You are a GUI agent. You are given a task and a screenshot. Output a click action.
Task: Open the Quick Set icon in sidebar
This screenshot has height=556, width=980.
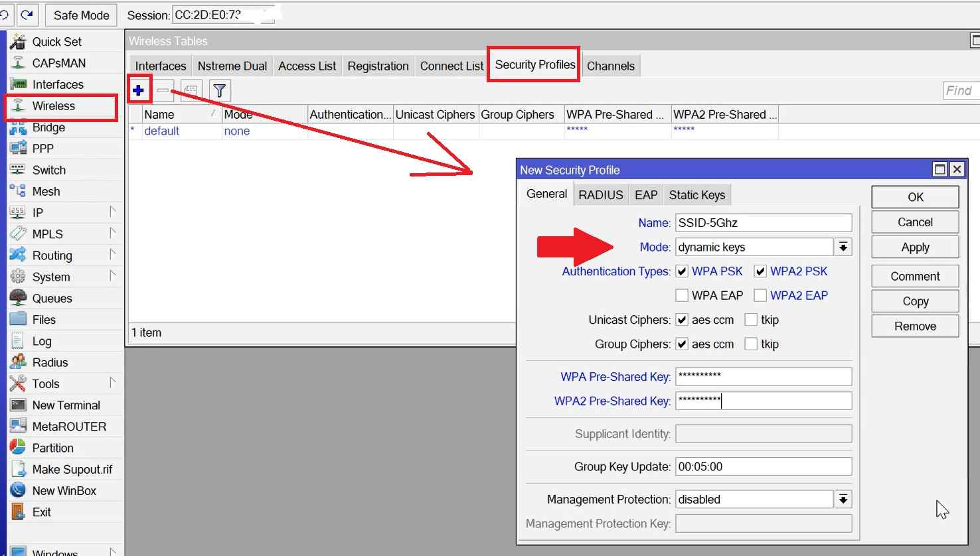(x=18, y=41)
